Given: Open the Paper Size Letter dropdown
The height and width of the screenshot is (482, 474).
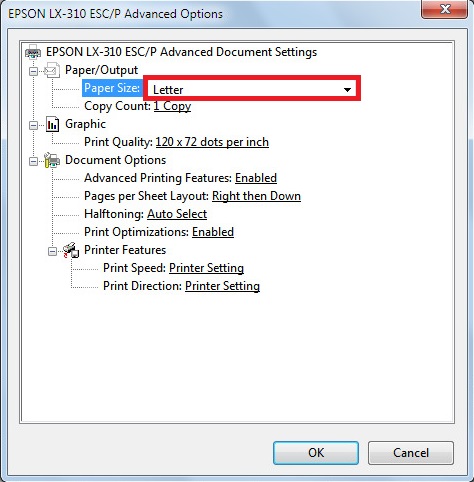Looking at the screenshot, I should [252, 89].
